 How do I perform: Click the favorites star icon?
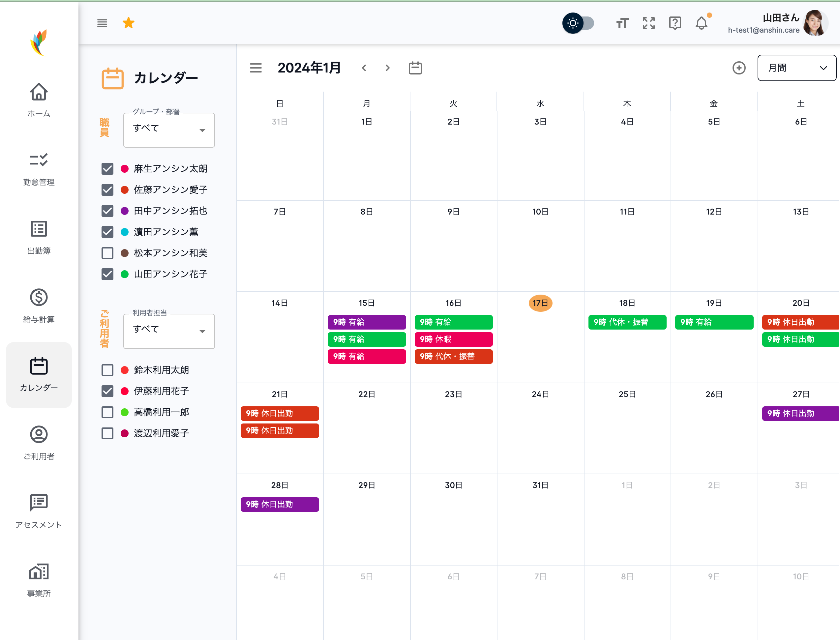click(x=129, y=23)
